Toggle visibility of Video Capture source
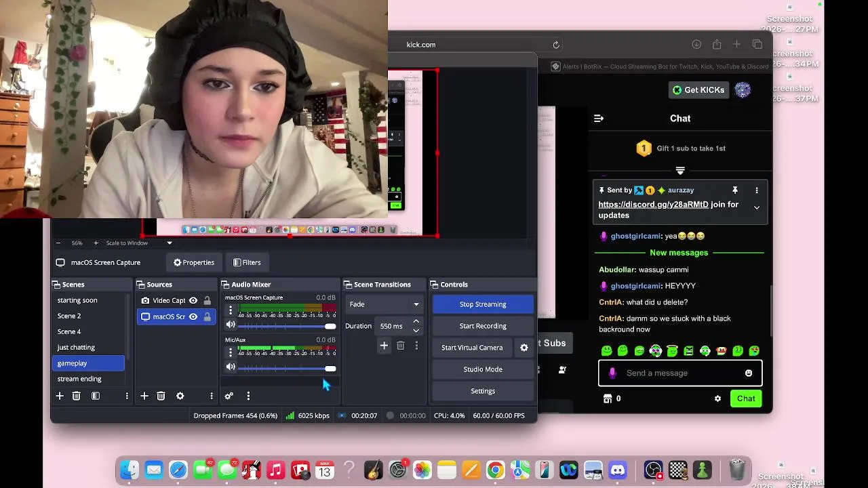868x488 pixels. pyautogui.click(x=193, y=300)
